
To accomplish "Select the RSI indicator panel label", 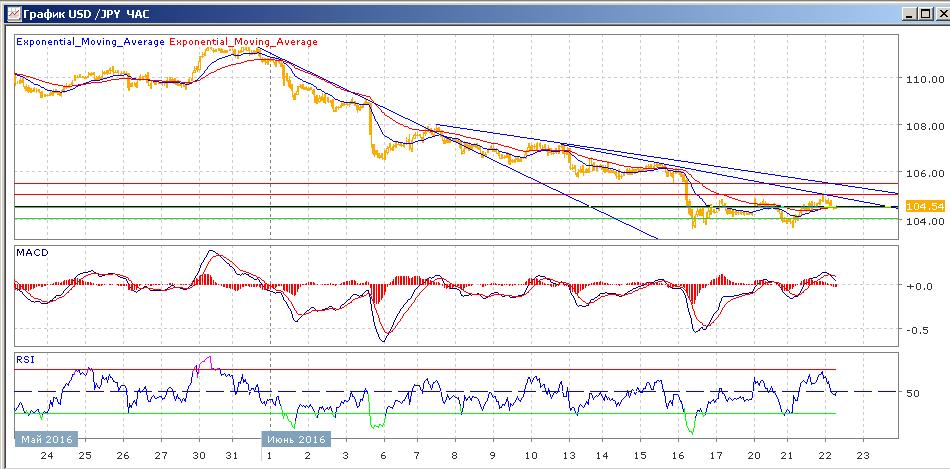I will click(x=25, y=358).
